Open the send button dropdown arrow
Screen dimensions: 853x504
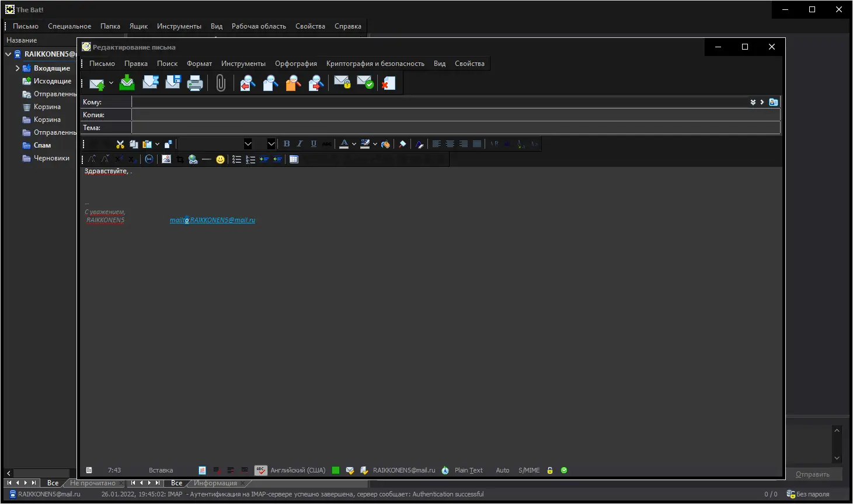coord(111,83)
